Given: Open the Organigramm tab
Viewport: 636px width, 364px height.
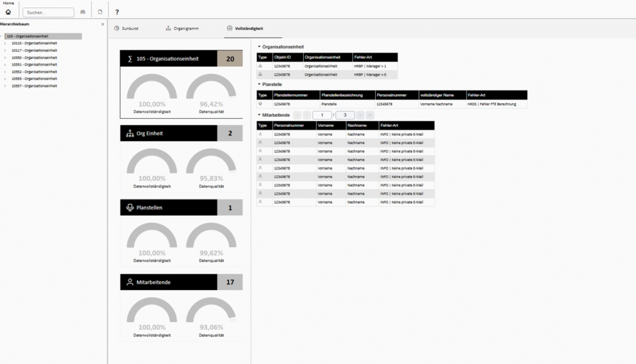Looking at the screenshot, I should point(182,29).
